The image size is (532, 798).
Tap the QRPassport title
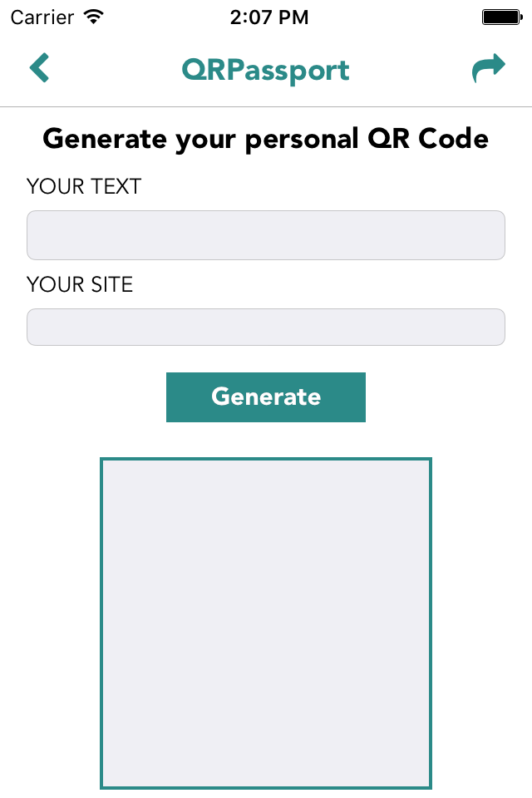coord(266,70)
